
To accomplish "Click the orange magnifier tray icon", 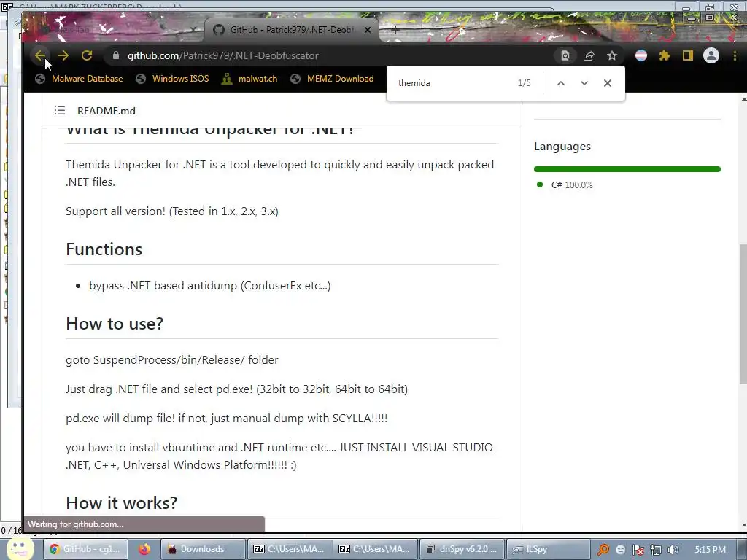I will (603, 550).
